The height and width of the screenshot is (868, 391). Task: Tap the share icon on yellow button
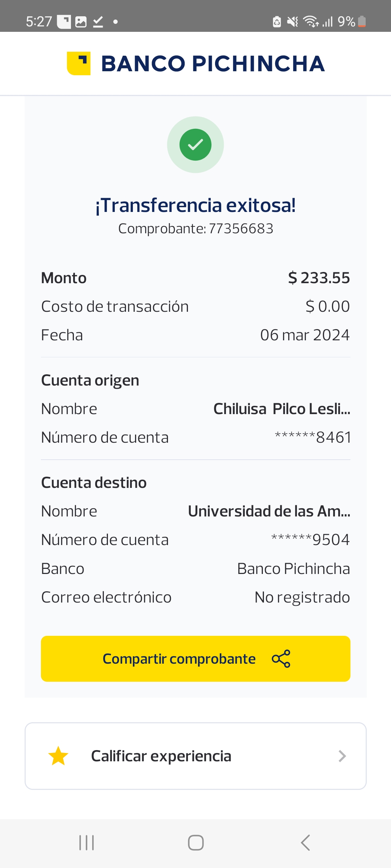pos(281,659)
